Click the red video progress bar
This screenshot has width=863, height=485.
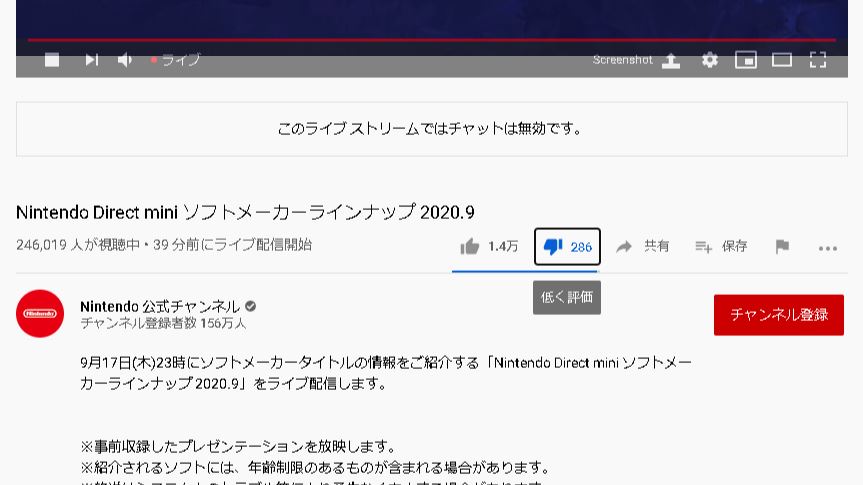point(432,40)
